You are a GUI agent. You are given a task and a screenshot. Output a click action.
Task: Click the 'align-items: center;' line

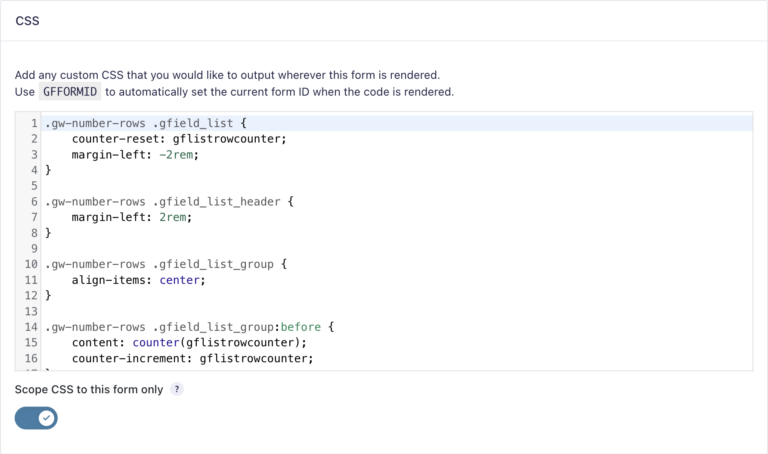tap(139, 280)
